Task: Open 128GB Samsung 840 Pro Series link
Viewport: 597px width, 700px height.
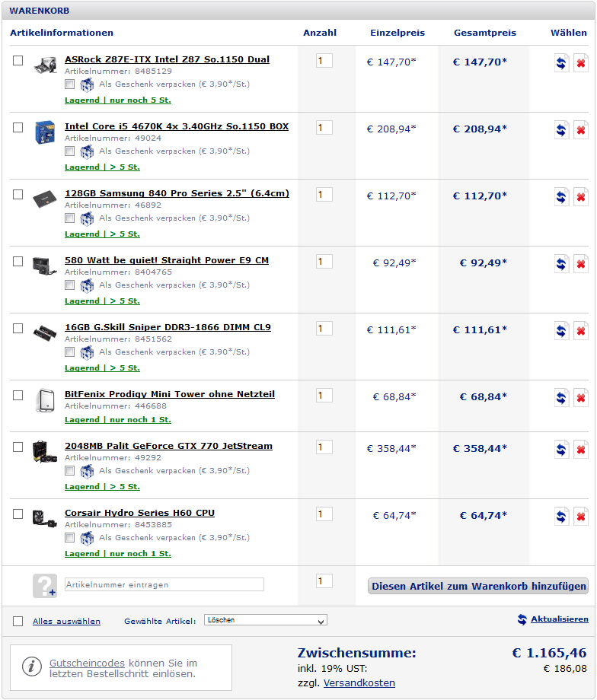Action: tap(177, 193)
